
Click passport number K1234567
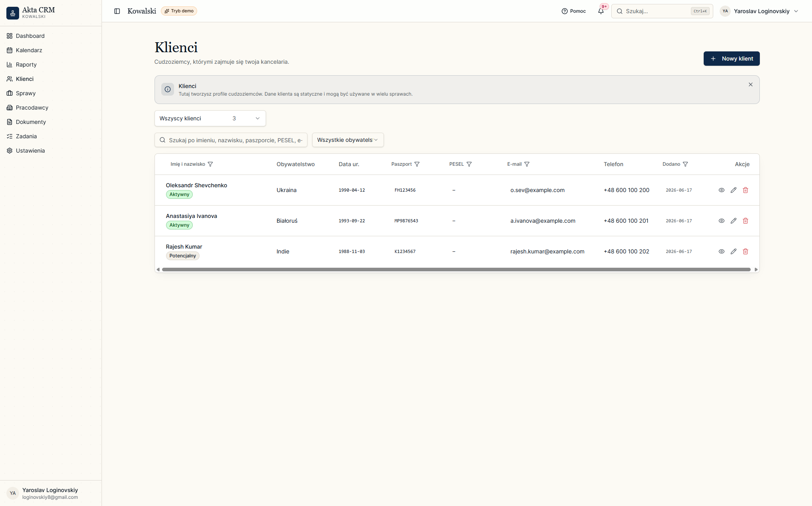click(405, 251)
